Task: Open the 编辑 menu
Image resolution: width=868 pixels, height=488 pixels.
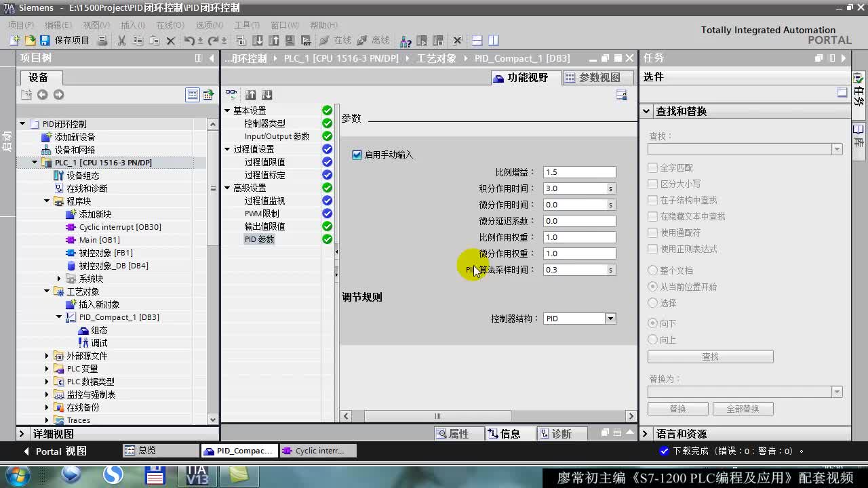Action: pyautogui.click(x=58, y=25)
